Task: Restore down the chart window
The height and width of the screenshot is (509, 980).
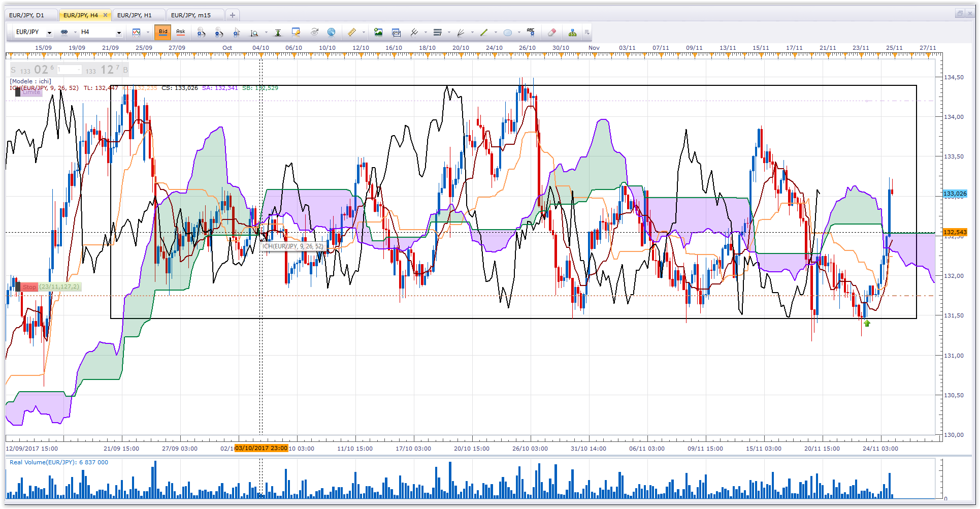Action: click(960, 14)
